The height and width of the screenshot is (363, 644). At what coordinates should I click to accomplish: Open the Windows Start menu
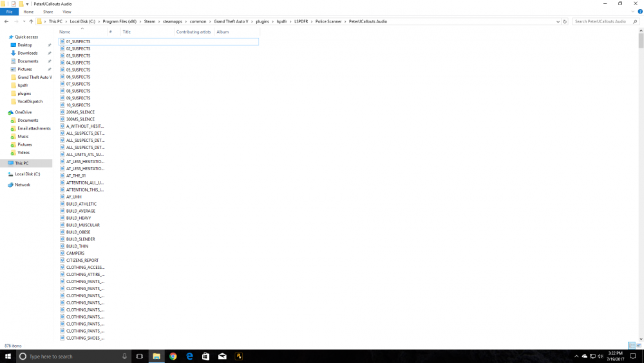click(x=7, y=357)
